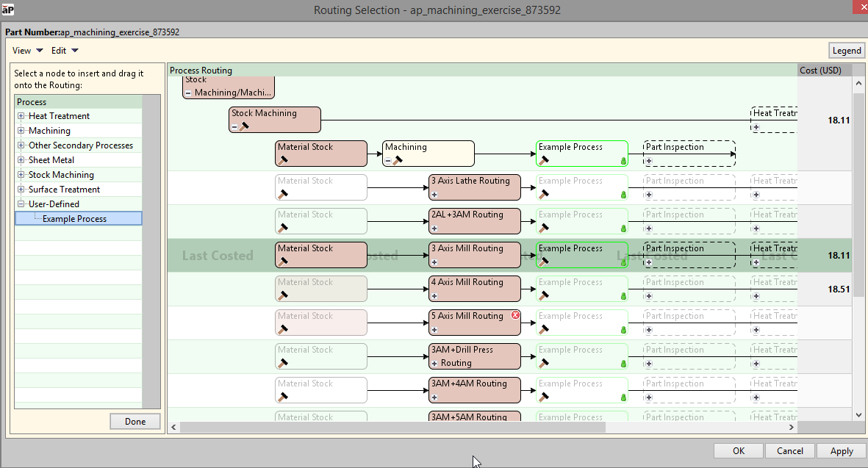Click the green lock icon in the 4 Axis Mill row
The width and height of the screenshot is (868, 468).
[623, 296]
